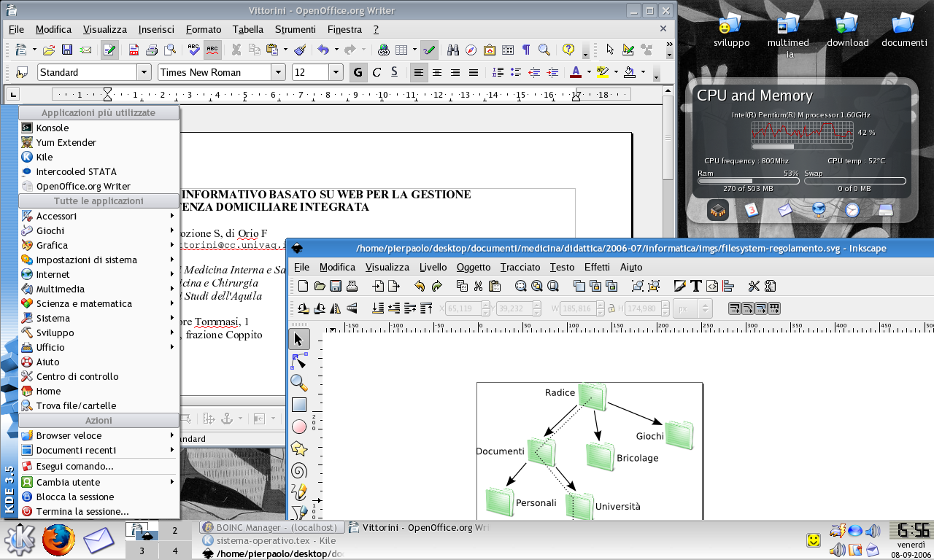The width and height of the screenshot is (934, 560).
Task: Click Inkscape redo arrow icon
Action: click(x=436, y=286)
